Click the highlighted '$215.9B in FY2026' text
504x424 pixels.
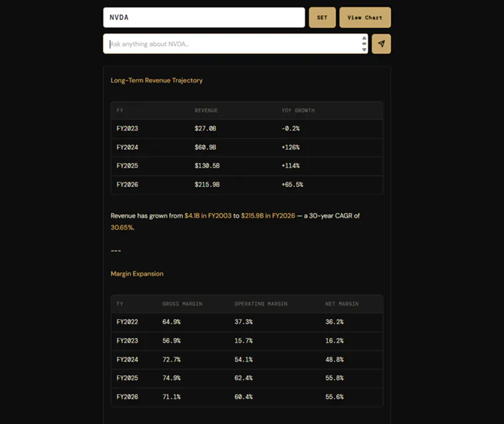tap(268, 216)
